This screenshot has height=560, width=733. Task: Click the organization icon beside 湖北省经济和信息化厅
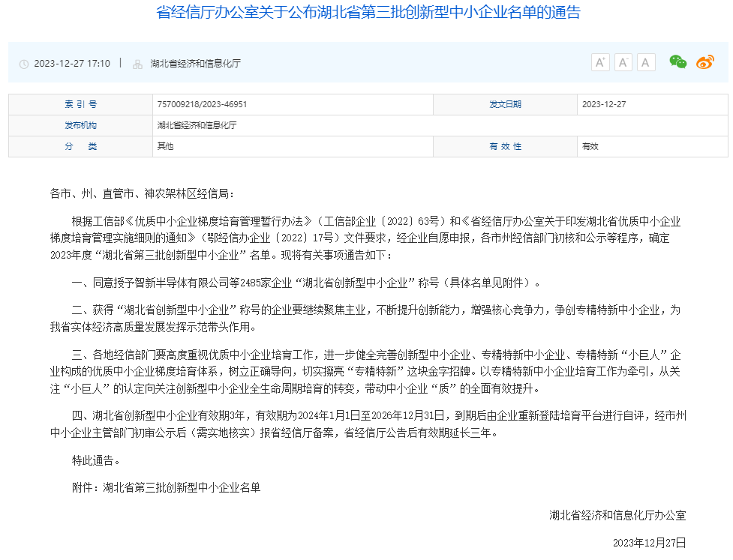tap(137, 64)
